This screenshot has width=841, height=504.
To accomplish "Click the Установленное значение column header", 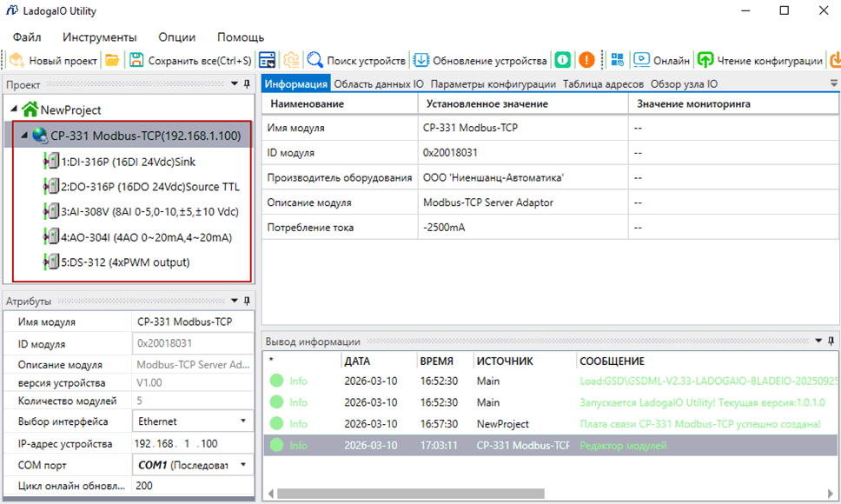I will (523, 103).
